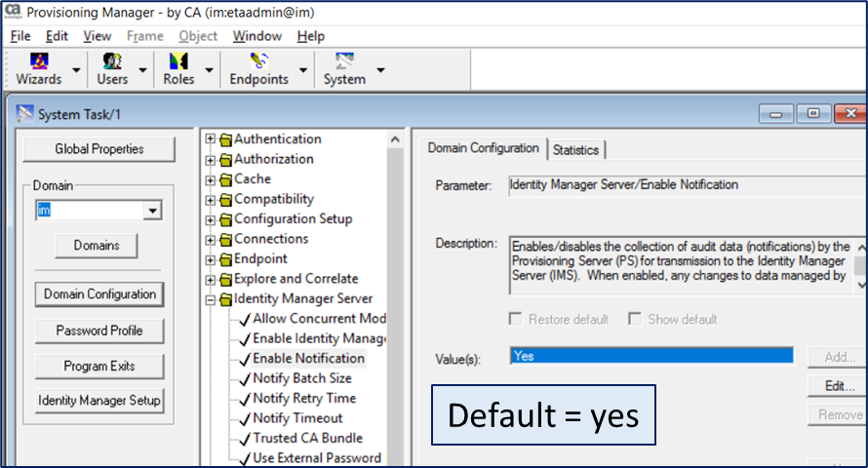
Task: Click the Authentication folder icon
Action: coord(226,139)
